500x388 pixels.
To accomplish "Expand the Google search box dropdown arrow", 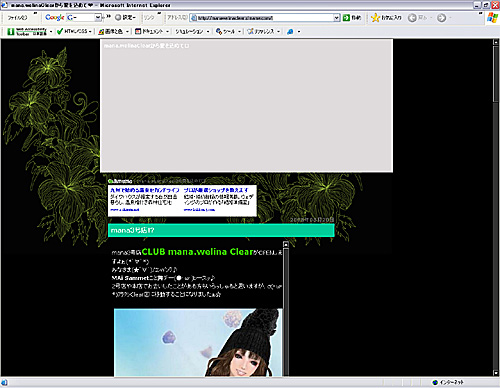I will click(x=98, y=17).
